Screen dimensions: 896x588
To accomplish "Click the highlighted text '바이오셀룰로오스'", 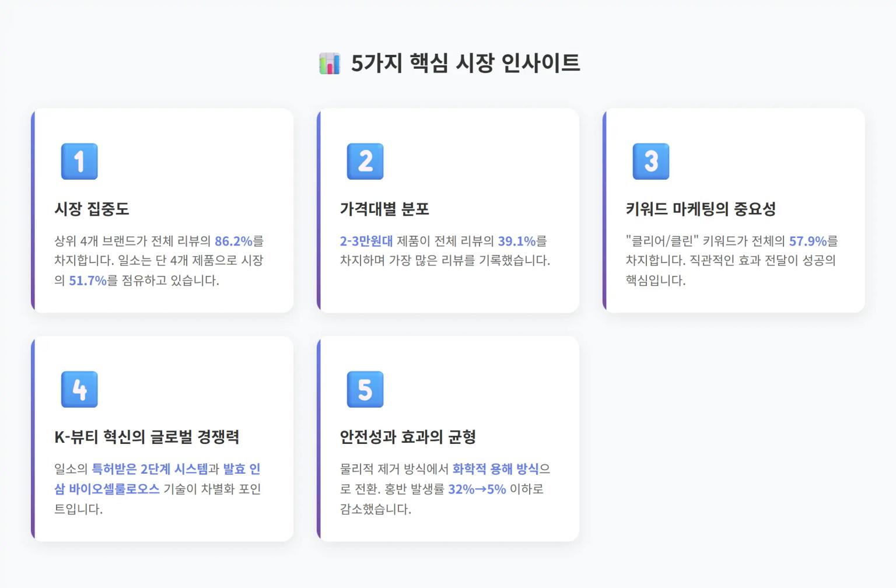I will (114, 489).
